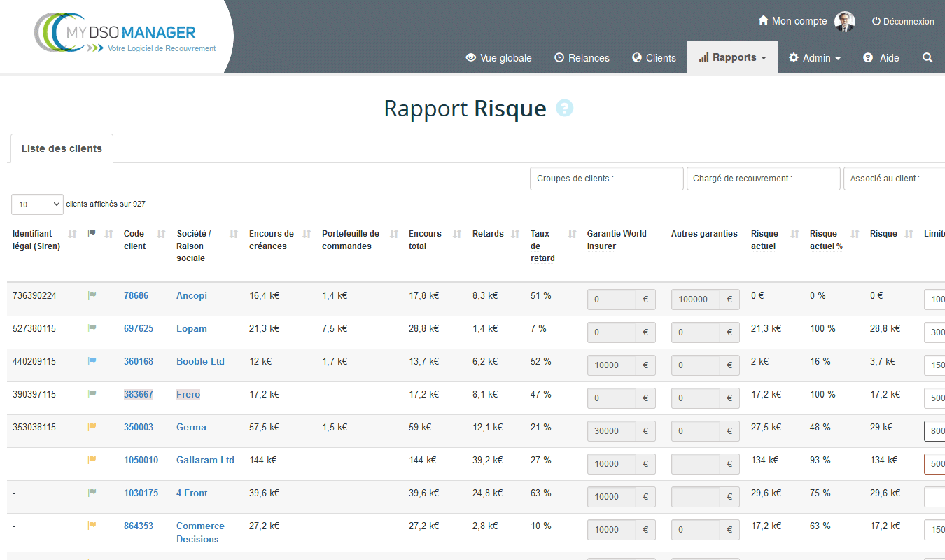The image size is (945, 560).
Task: Click the search magnifier icon in navbar
Action: click(x=927, y=58)
